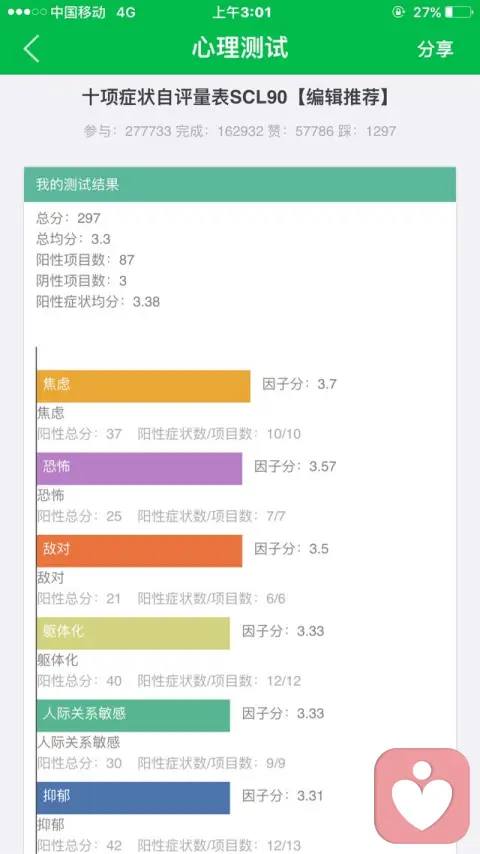
Task: Tap the 心理测试 page title
Action: coord(240,48)
